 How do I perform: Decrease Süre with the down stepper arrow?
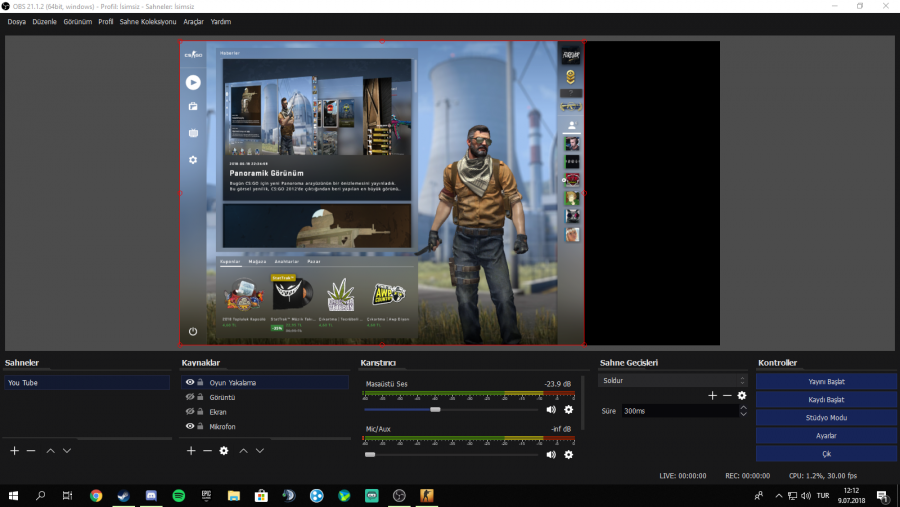pos(743,414)
